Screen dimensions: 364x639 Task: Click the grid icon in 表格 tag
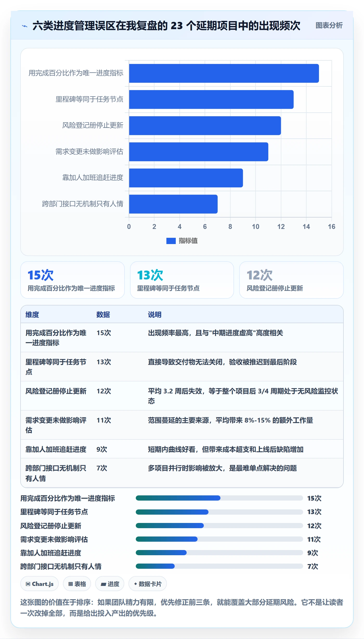tap(70, 584)
